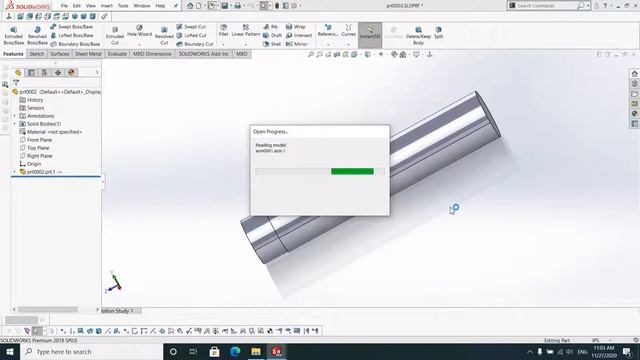The width and height of the screenshot is (640, 360).
Task: Choose Boundary Boss/Base command
Action: [x=75, y=44]
